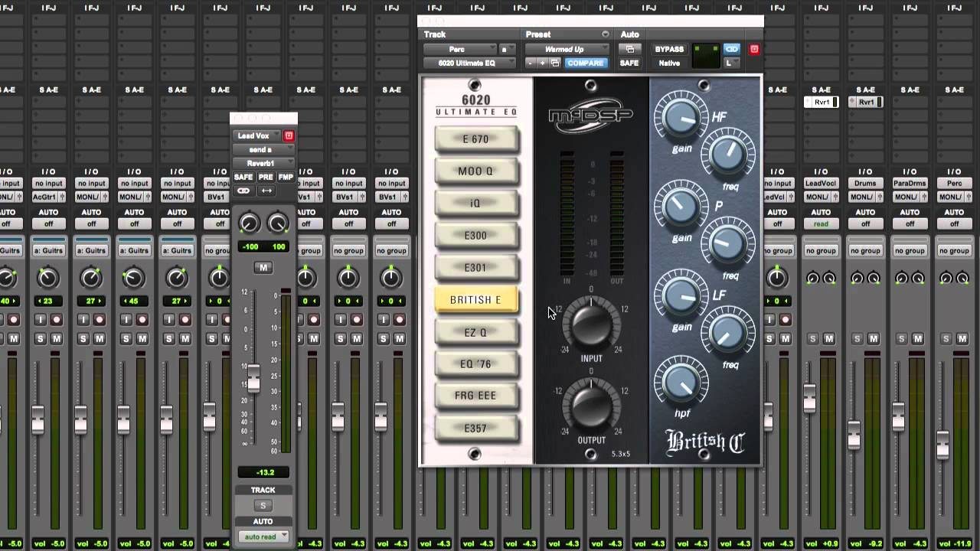The width and height of the screenshot is (980, 551).
Task: Click the inverse pan arrows icon in send window
Action: pyautogui.click(x=266, y=191)
